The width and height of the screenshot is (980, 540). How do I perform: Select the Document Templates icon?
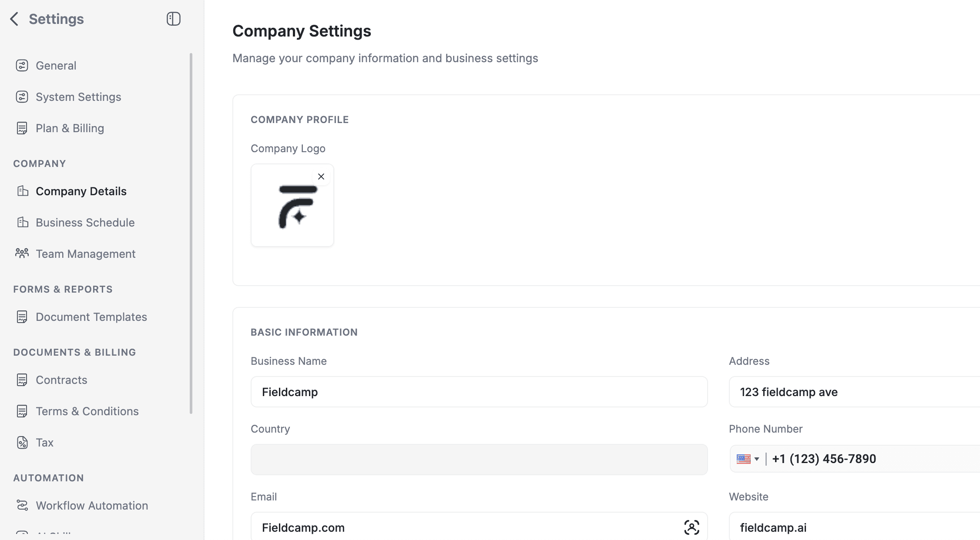pyautogui.click(x=22, y=317)
